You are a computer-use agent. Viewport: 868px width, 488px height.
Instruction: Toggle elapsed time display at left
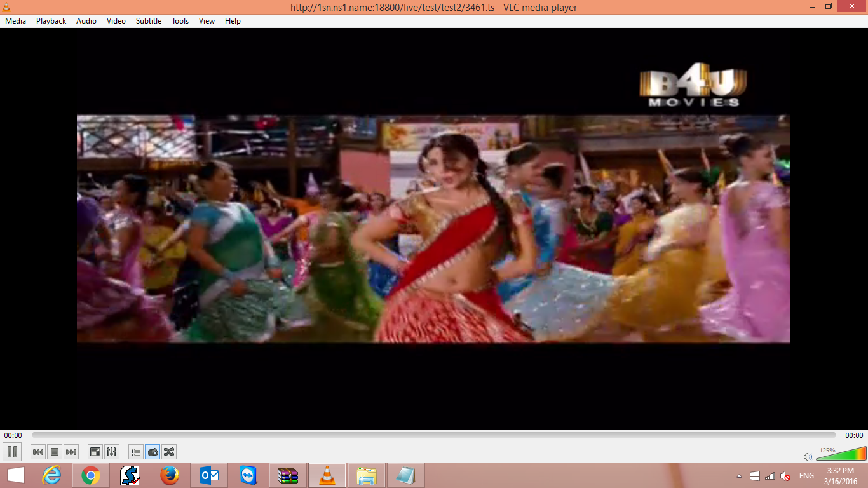pos(13,435)
